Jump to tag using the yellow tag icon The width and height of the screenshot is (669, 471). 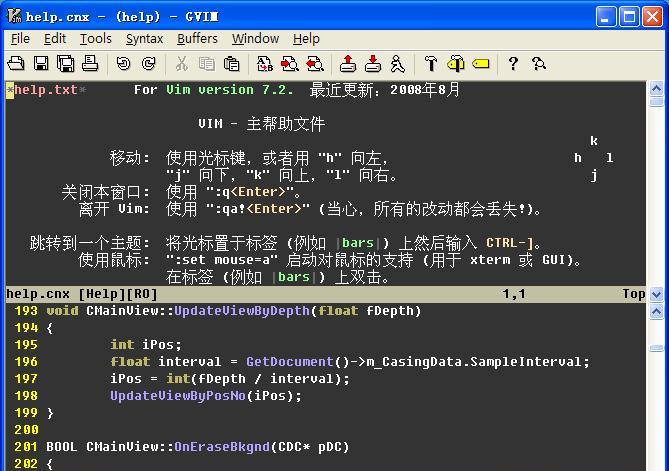(x=481, y=64)
